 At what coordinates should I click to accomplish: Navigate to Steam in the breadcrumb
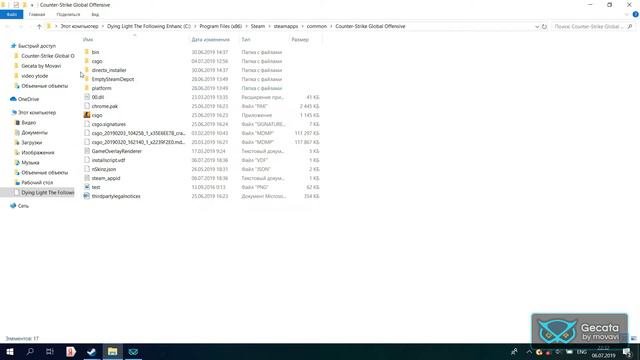point(258,26)
